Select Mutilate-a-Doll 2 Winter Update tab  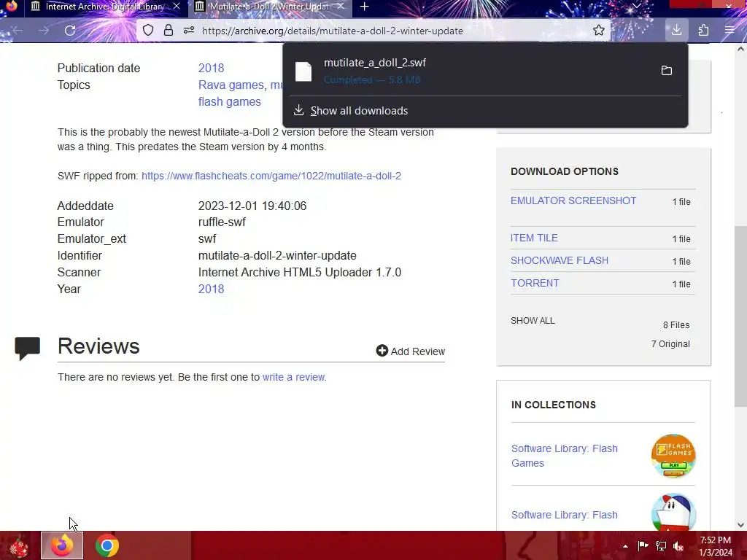click(270, 7)
